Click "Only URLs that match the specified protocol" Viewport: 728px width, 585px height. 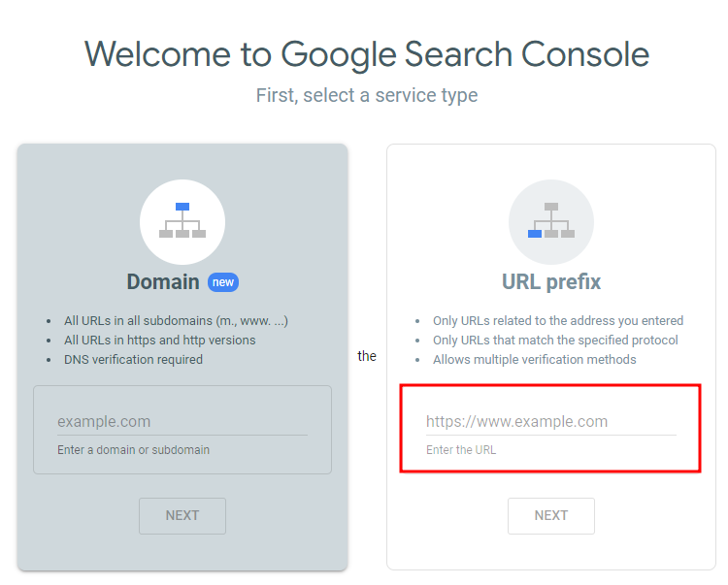[x=555, y=341]
